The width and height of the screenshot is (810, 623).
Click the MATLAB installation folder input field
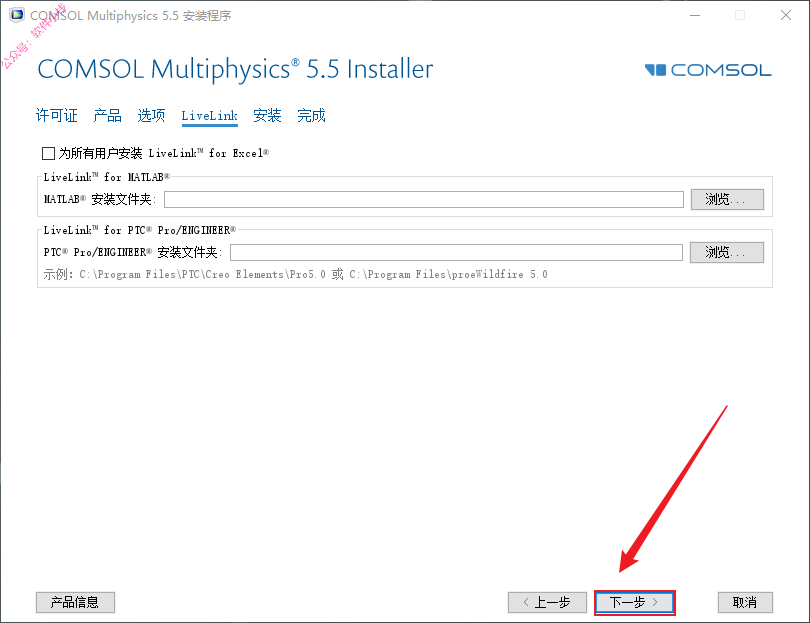(x=424, y=199)
